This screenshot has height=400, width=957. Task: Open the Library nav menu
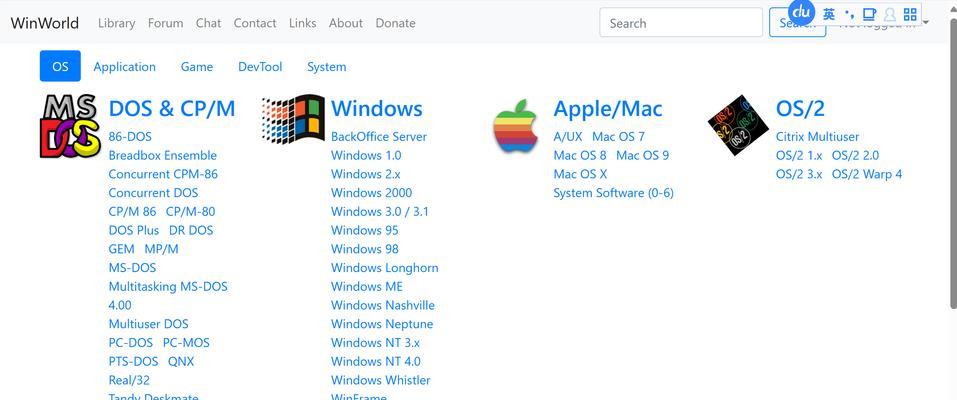click(117, 23)
